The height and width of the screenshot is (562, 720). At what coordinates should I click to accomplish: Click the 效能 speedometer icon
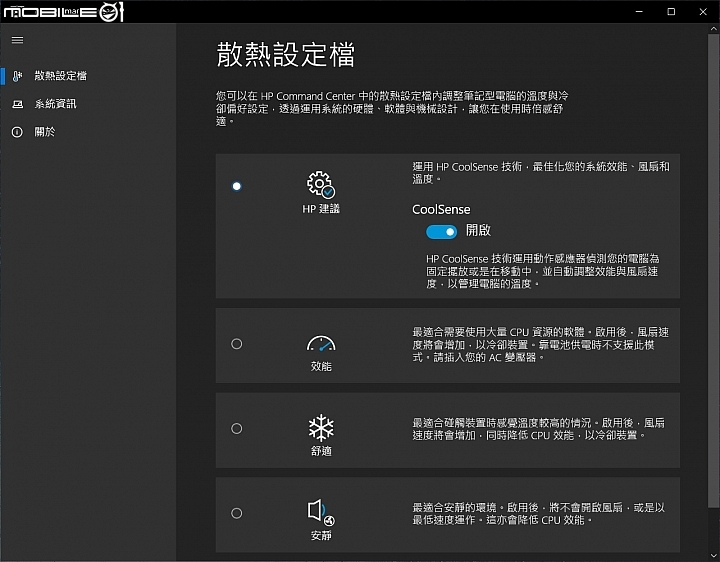[321, 343]
